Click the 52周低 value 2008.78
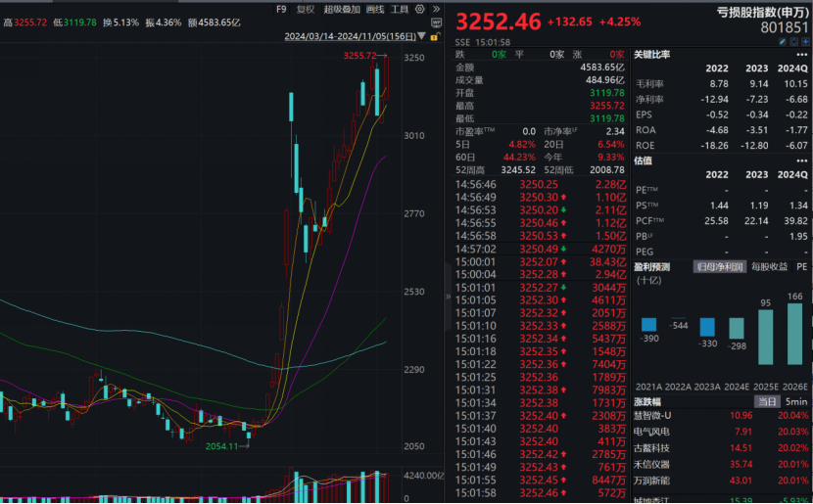This screenshot has width=813, height=504. [606, 170]
